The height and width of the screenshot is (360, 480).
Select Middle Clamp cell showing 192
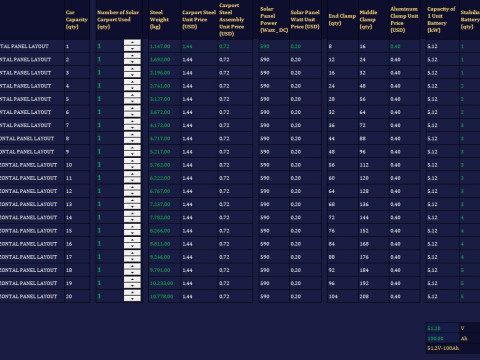point(373,283)
